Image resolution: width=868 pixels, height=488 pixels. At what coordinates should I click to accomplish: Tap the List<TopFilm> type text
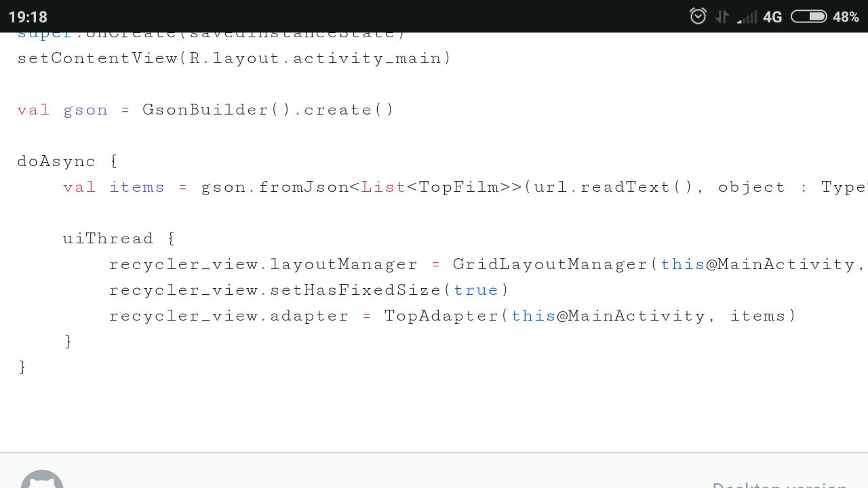[x=437, y=187]
